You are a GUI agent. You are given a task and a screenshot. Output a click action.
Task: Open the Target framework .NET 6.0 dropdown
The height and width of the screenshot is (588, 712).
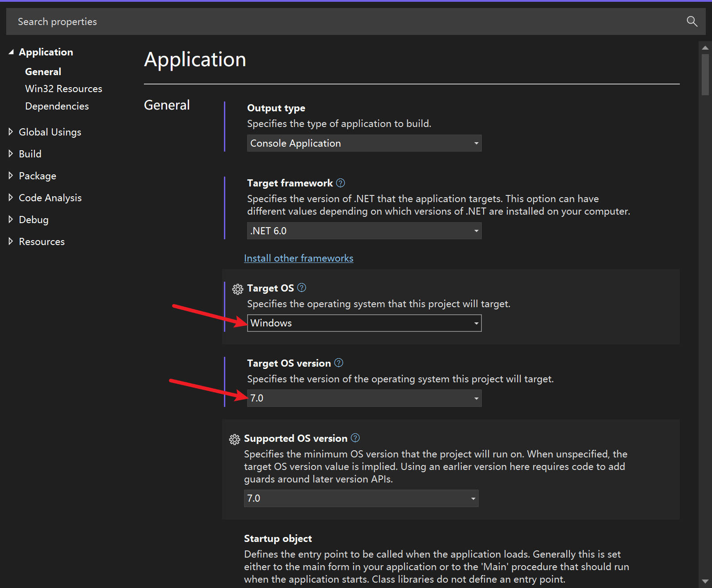point(364,231)
